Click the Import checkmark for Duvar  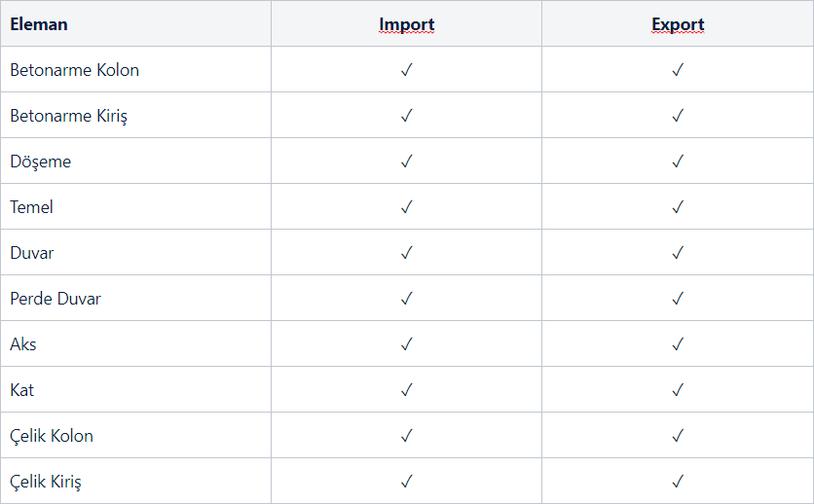[407, 253]
